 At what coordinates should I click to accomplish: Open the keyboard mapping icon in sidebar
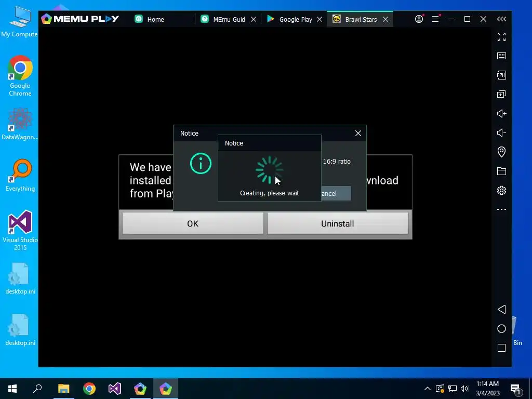tap(501, 56)
